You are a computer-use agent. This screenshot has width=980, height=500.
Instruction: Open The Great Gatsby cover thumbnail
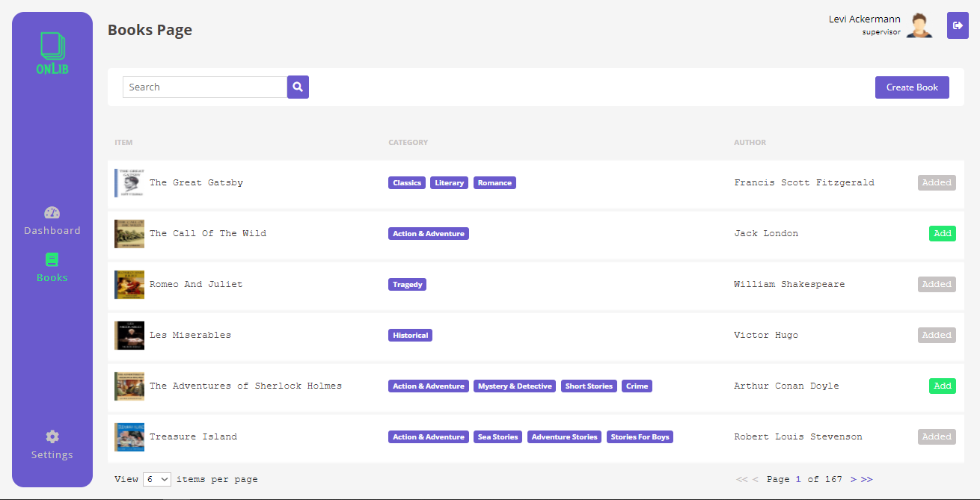tap(129, 182)
